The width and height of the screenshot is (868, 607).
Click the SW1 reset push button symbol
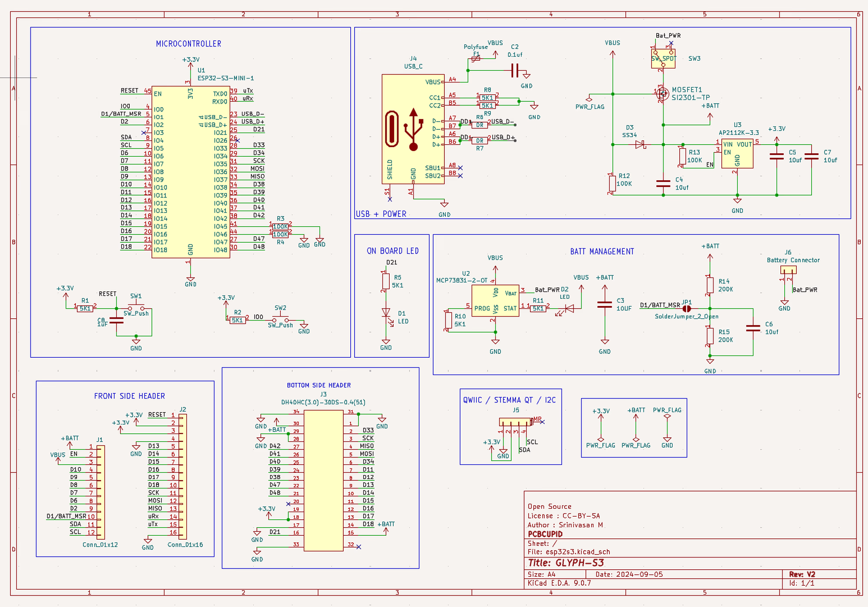click(x=136, y=308)
